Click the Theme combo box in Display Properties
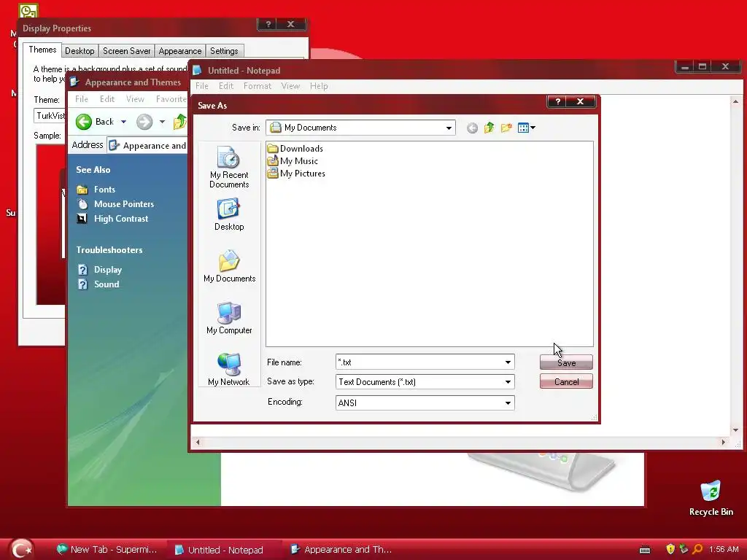This screenshot has height=560, width=747. (50, 116)
